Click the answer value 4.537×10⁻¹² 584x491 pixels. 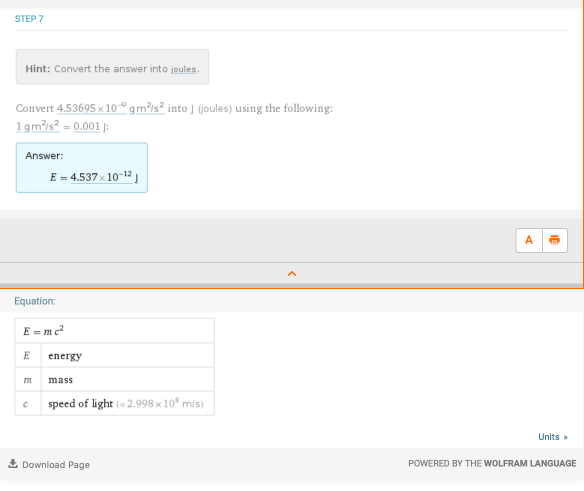[x=101, y=177]
